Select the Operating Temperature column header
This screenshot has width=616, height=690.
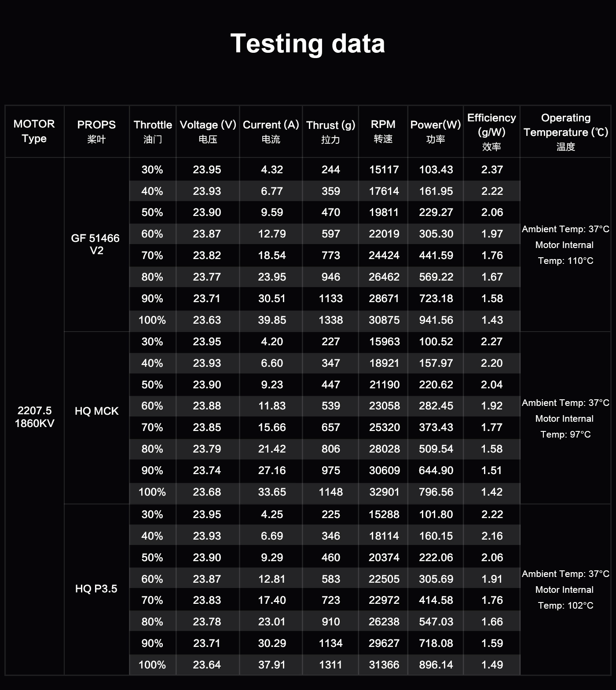click(565, 131)
